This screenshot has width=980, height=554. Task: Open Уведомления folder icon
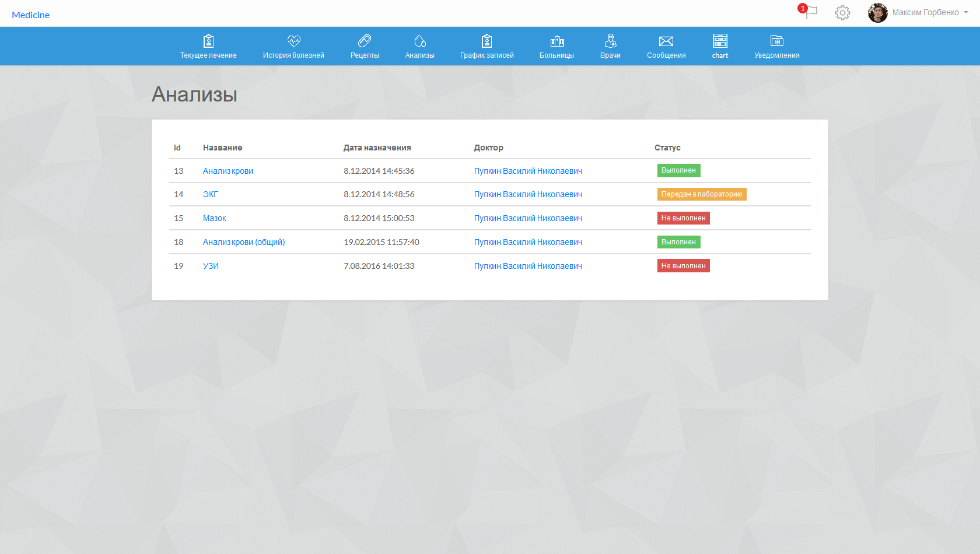tap(777, 41)
